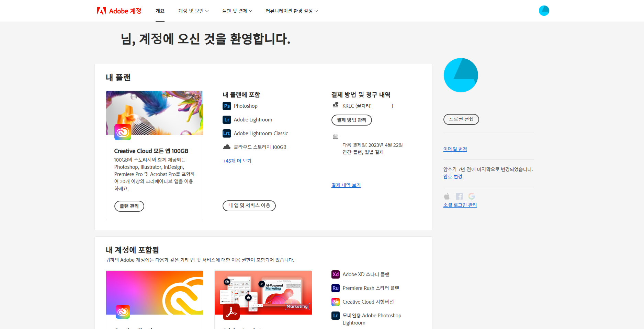Click the Adobe Lightroom Lr icon
The width and height of the screenshot is (644, 329).
click(x=227, y=120)
